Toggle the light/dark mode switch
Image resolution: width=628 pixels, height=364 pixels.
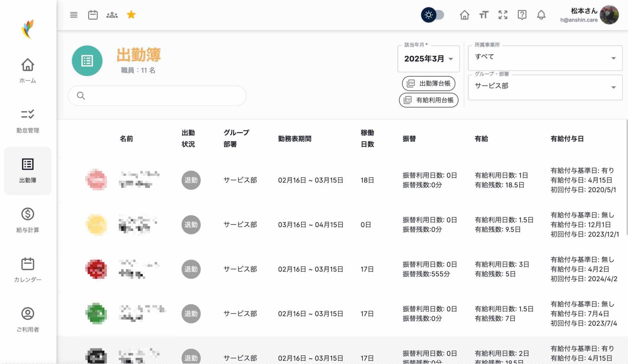tap(433, 15)
